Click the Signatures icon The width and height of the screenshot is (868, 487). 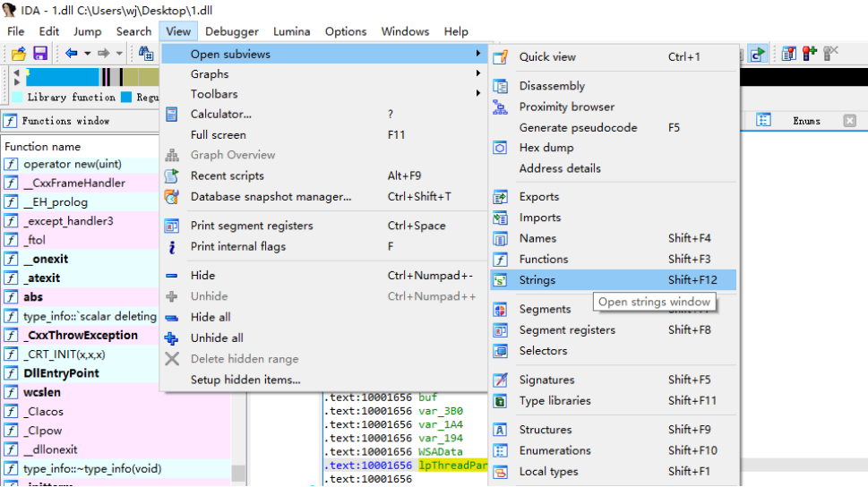[501, 380]
